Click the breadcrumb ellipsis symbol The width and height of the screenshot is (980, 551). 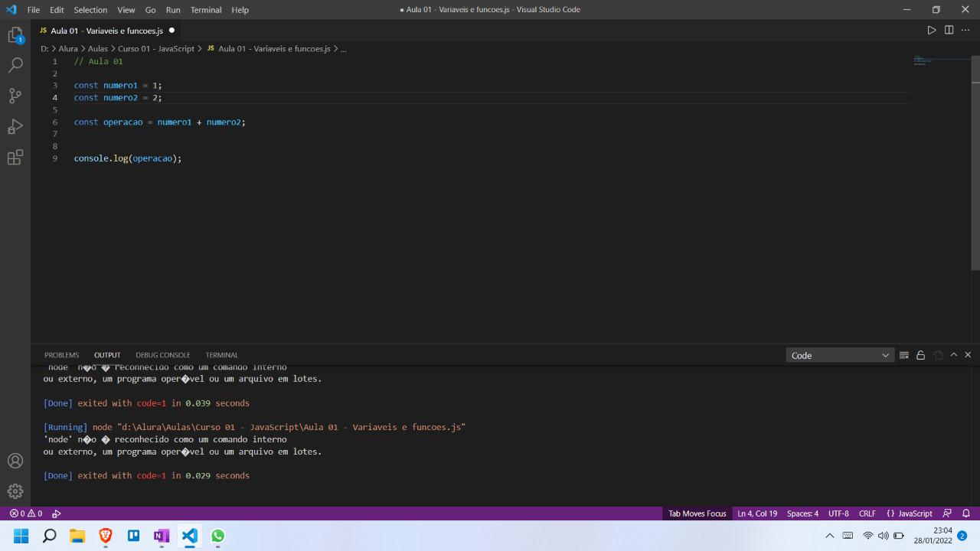pyautogui.click(x=343, y=48)
